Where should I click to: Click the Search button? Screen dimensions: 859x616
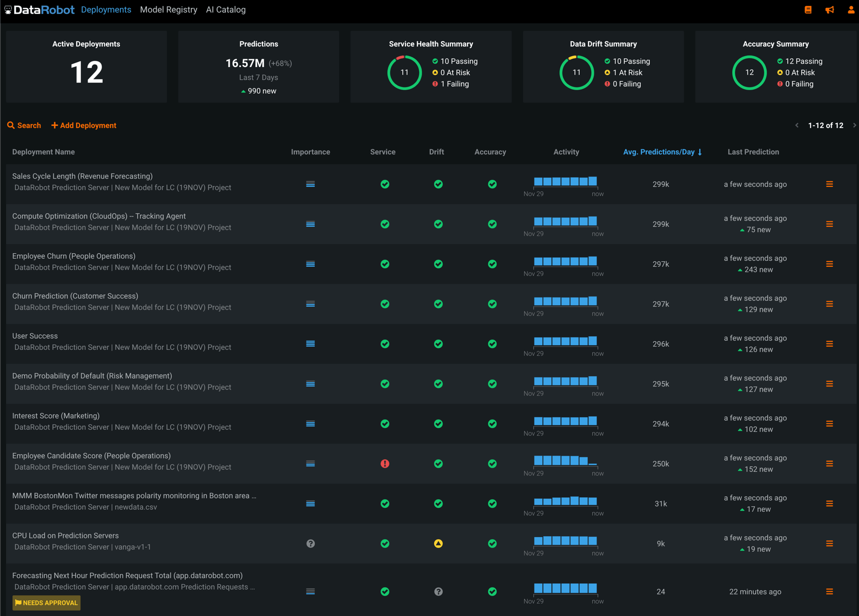[x=24, y=125]
